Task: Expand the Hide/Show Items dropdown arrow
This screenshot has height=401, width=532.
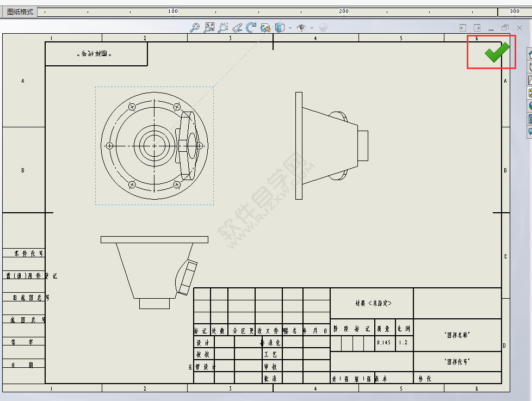Action: [311, 27]
